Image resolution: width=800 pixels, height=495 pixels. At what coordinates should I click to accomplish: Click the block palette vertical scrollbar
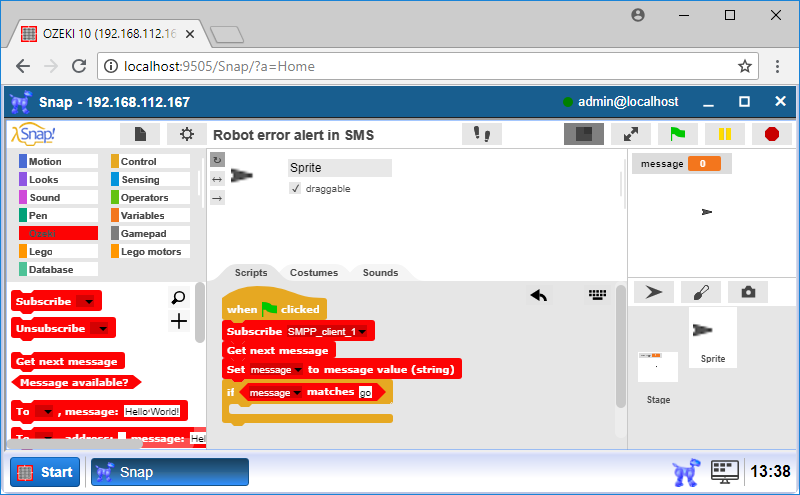click(200, 312)
